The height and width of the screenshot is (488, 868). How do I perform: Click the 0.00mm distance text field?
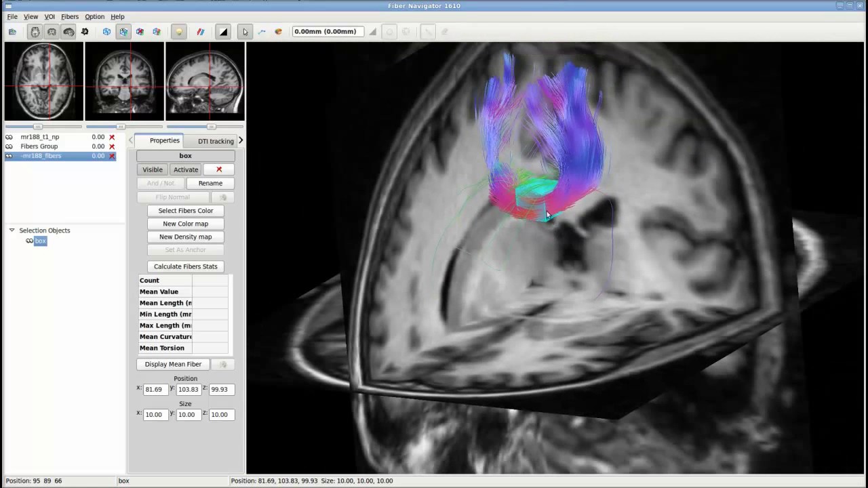pos(328,32)
